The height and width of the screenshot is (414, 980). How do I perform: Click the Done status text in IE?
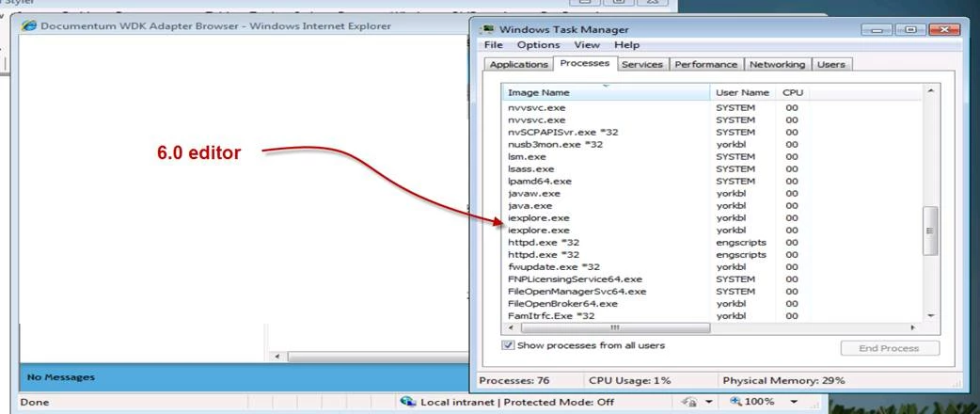click(35, 402)
